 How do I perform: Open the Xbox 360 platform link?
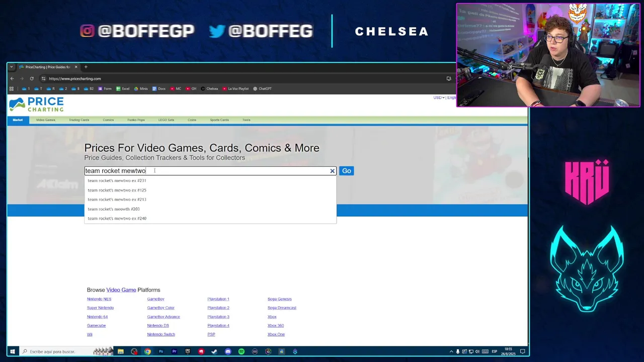click(x=276, y=325)
